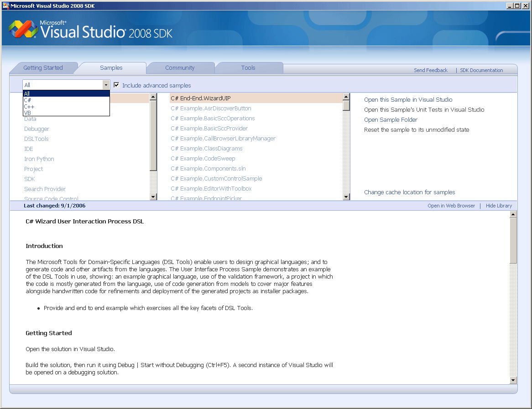Click the title bar application icon
Viewport: 532px width, 409px height.
point(6,6)
